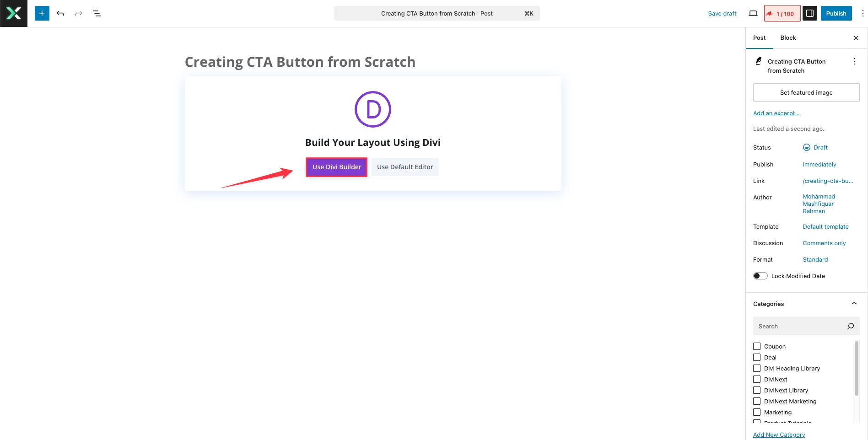This screenshot has width=868, height=440.
Task: Collapse the Categories panel chevron
Action: point(854,304)
